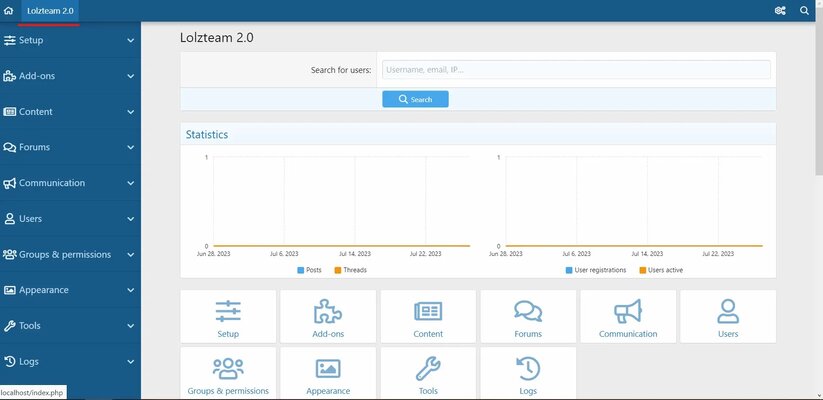Click the blue Search button
This screenshot has height=400, width=823.
coord(415,99)
